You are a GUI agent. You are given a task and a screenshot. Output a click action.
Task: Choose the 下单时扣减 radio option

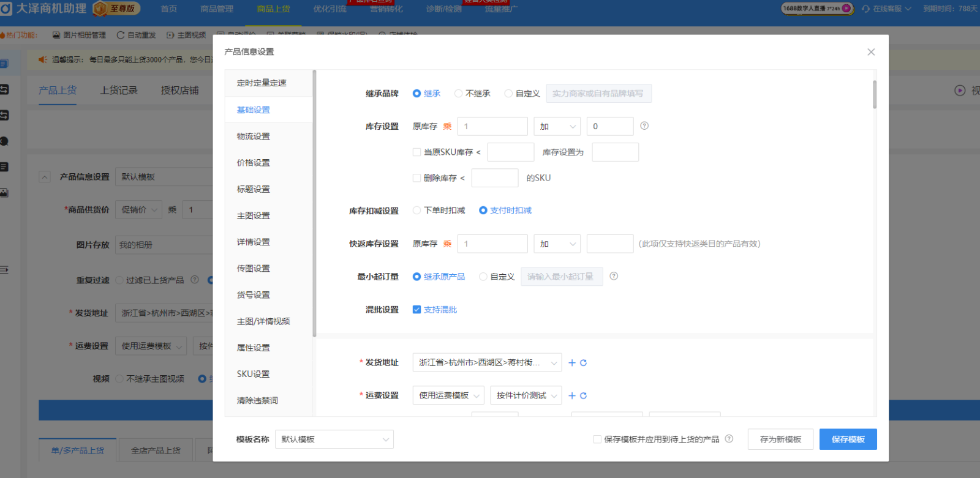point(417,210)
